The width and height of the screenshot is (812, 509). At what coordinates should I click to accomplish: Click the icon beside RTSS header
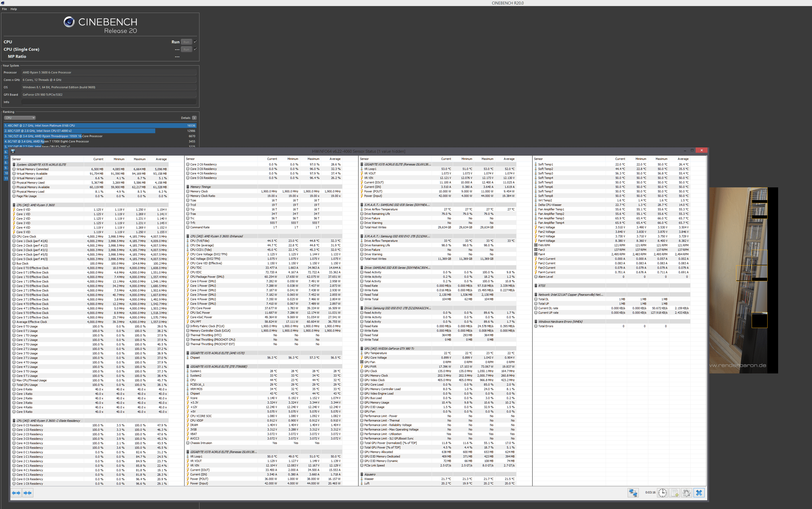click(x=536, y=286)
